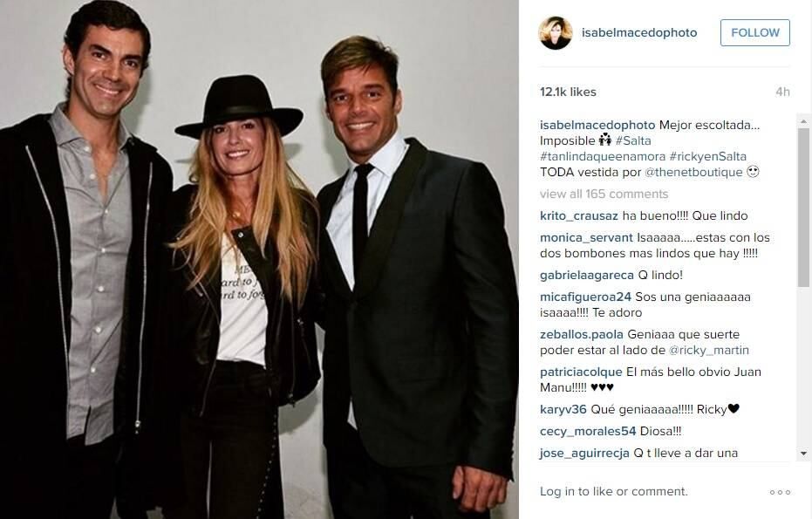
Task: Open the #rickyenSalta hashtag
Action: click(x=708, y=156)
